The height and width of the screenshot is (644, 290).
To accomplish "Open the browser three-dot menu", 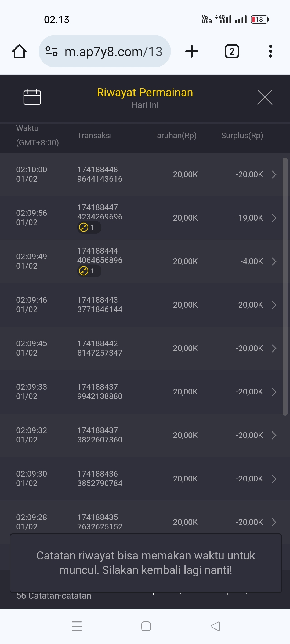I will click(270, 51).
